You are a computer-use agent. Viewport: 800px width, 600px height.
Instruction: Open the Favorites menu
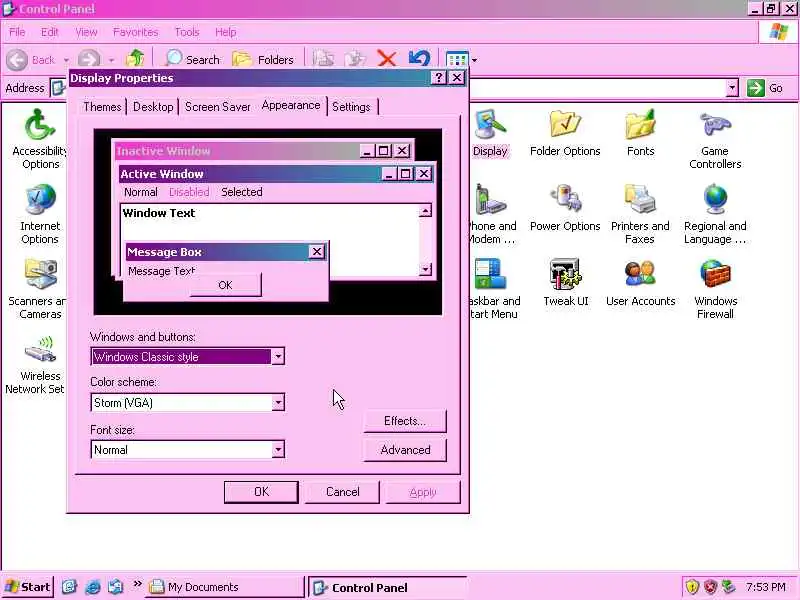[136, 32]
